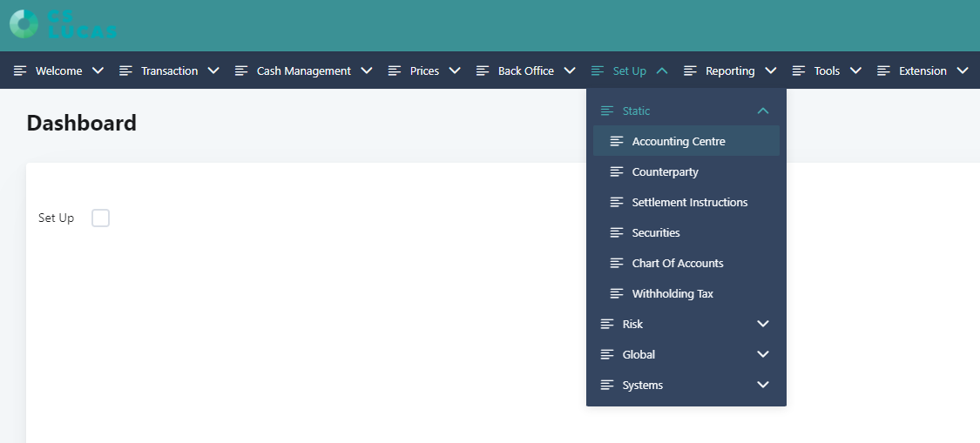Viewport: 980px width, 443px height.
Task: Collapse the Static section chevron
Action: tap(763, 111)
